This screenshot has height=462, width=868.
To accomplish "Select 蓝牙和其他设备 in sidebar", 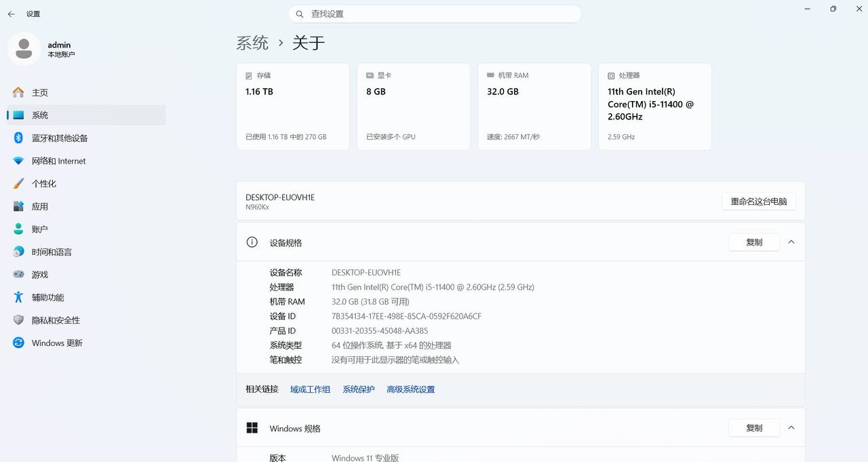I will coord(86,138).
